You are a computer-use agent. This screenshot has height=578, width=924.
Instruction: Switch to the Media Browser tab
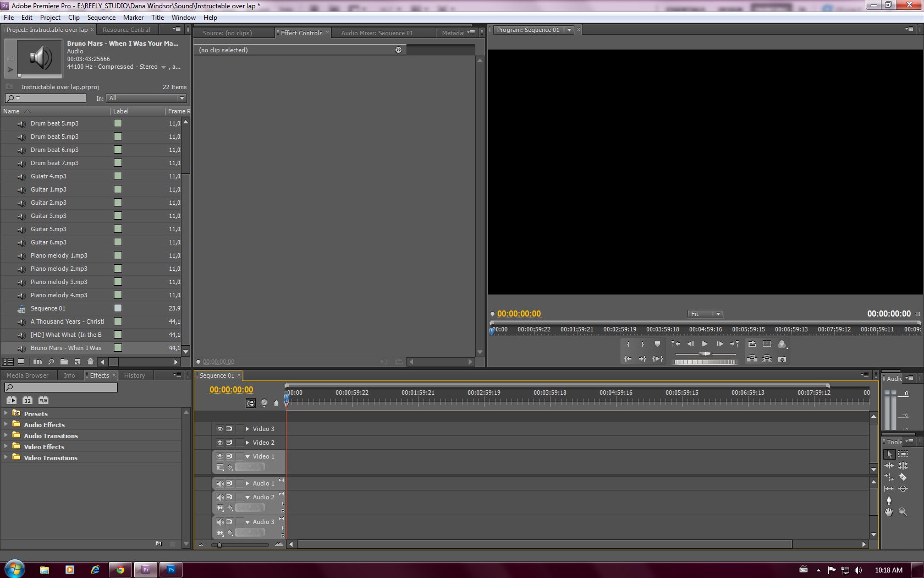point(28,375)
